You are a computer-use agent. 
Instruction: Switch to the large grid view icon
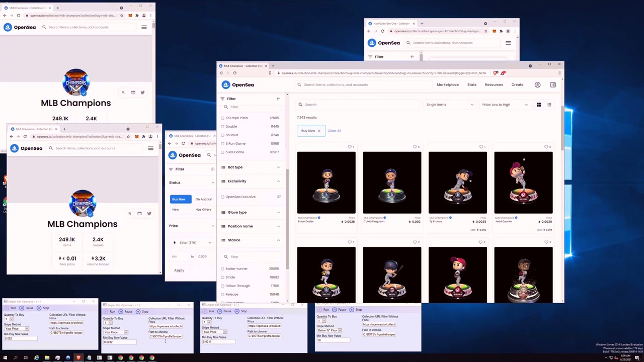(x=538, y=105)
